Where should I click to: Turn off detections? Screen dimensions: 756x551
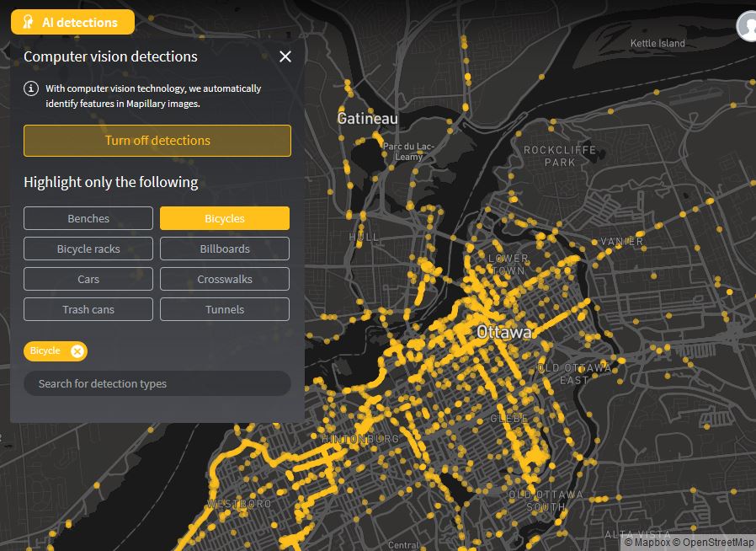157,141
